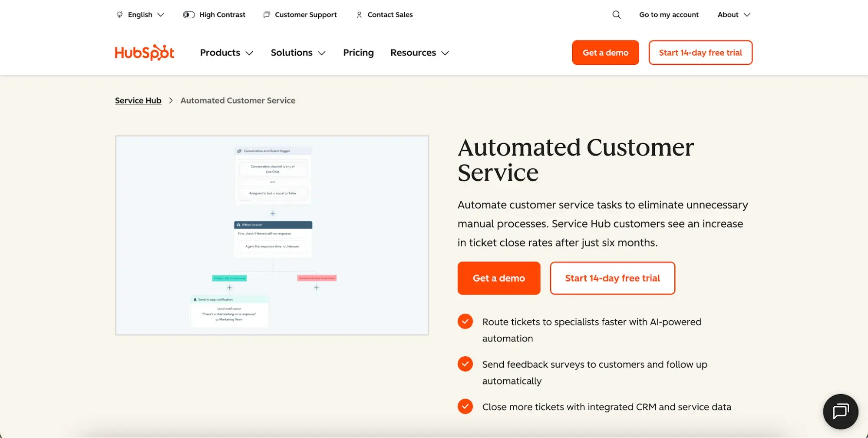Click header Start 14-day free trial button

coord(700,53)
